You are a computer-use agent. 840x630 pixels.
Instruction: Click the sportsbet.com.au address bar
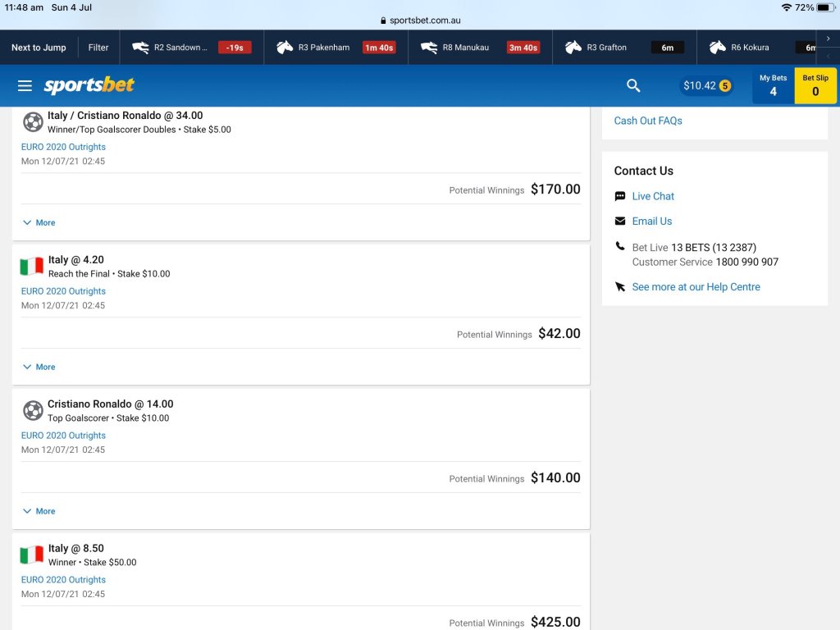[420, 21]
